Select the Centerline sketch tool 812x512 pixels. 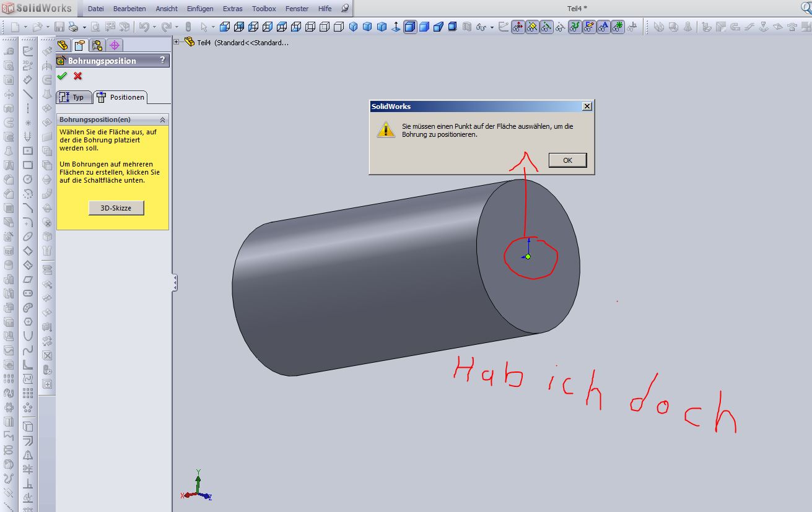point(28,108)
